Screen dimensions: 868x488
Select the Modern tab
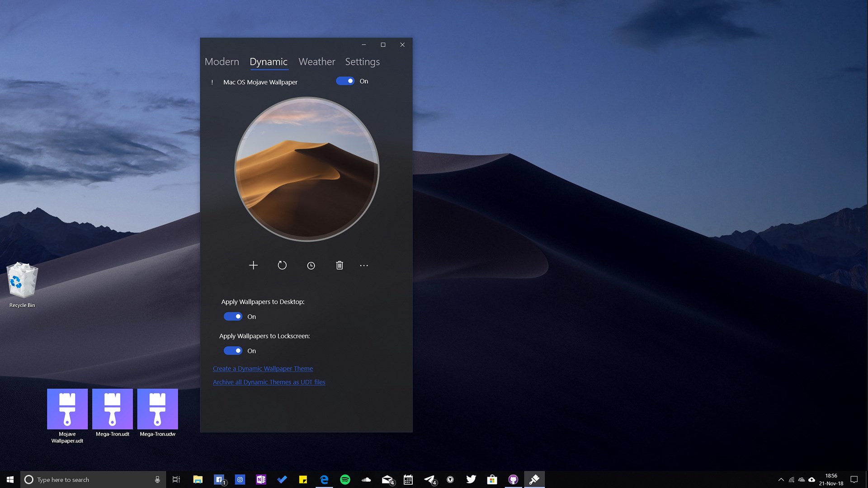pos(222,62)
